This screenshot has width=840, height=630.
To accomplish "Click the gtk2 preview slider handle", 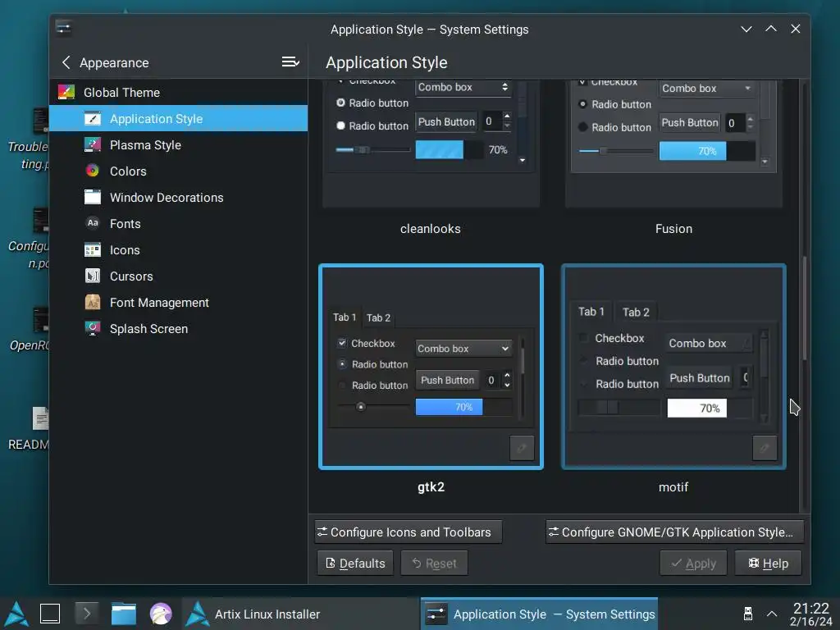I will click(361, 407).
